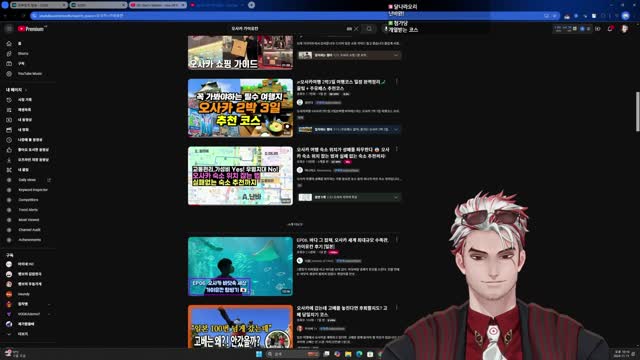Open Channel Audit in the sidebar

pyautogui.click(x=28, y=230)
